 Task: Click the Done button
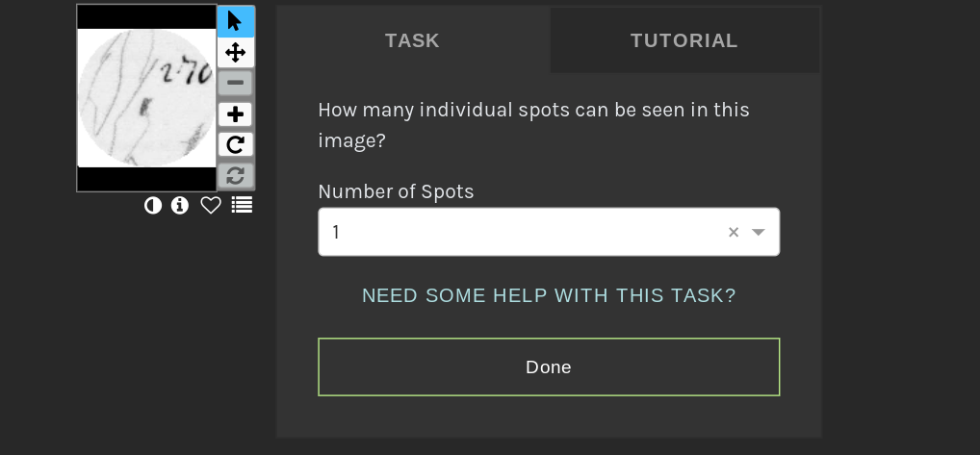549,367
